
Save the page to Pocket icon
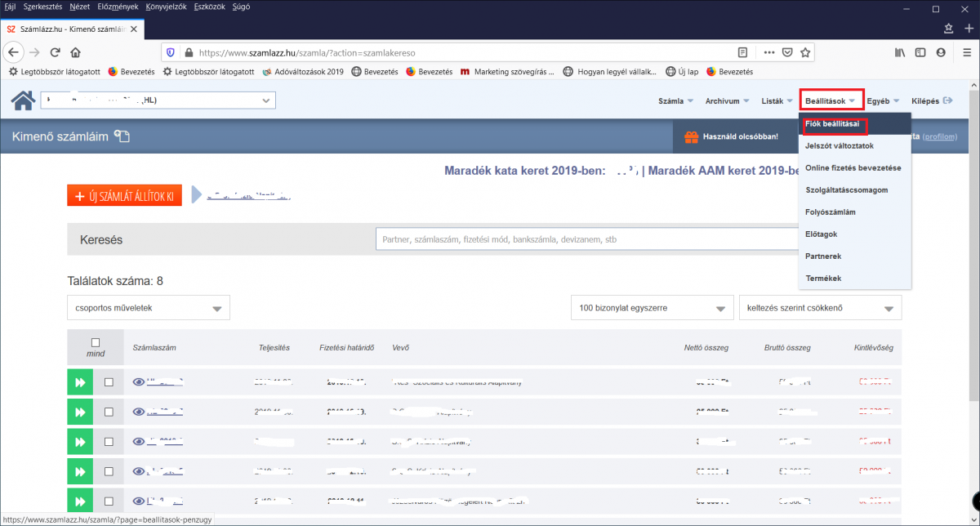787,52
